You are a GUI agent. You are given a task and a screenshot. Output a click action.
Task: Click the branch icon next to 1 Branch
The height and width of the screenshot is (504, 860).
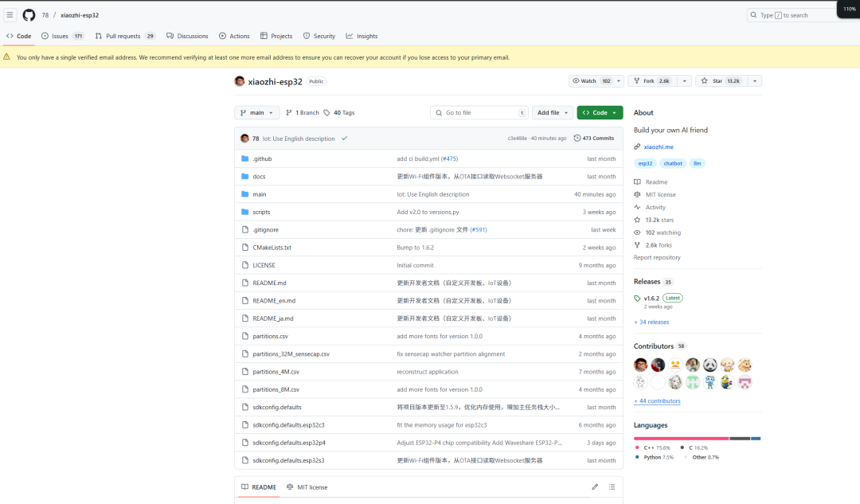click(x=289, y=112)
